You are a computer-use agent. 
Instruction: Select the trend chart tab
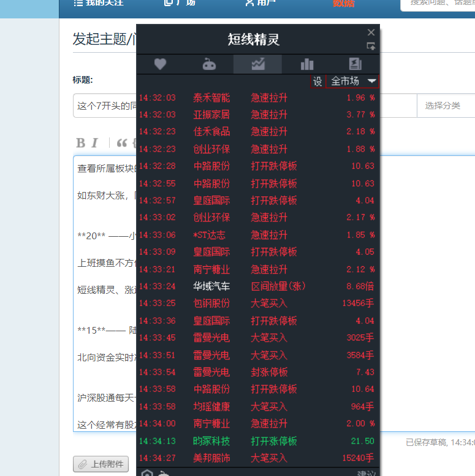coord(258,64)
